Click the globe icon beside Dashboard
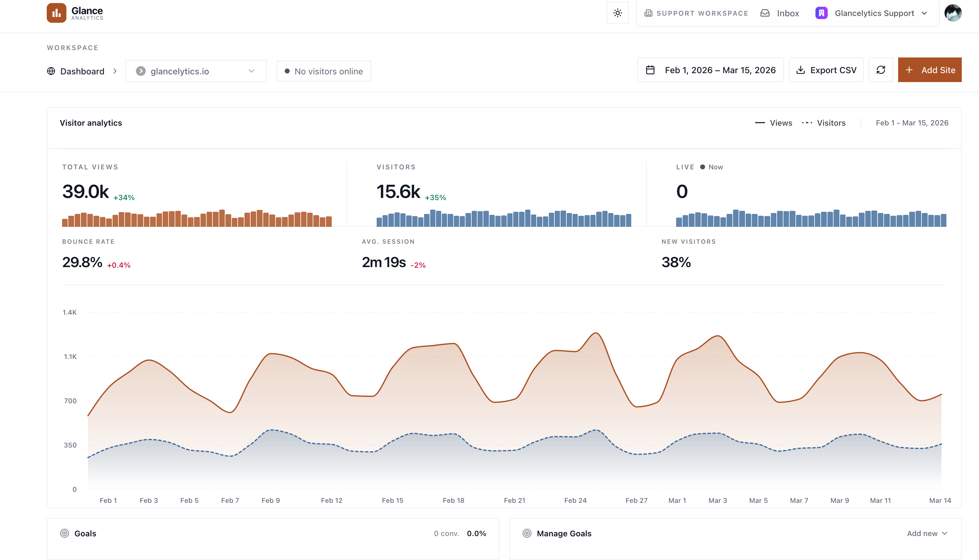The height and width of the screenshot is (560, 979). 51,71
